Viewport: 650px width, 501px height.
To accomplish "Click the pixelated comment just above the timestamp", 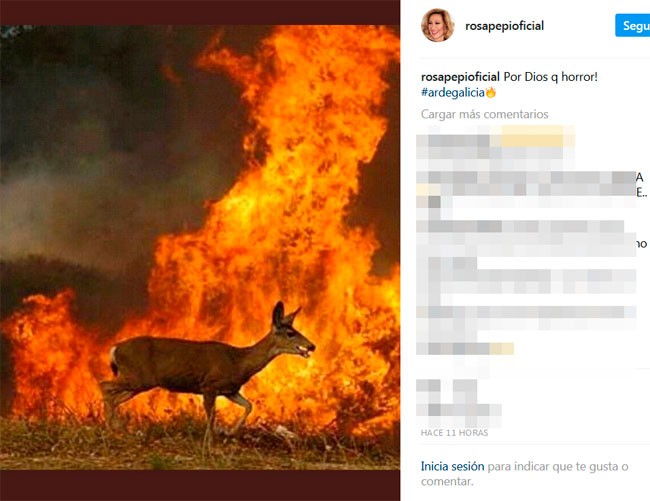I will [x=458, y=402].
